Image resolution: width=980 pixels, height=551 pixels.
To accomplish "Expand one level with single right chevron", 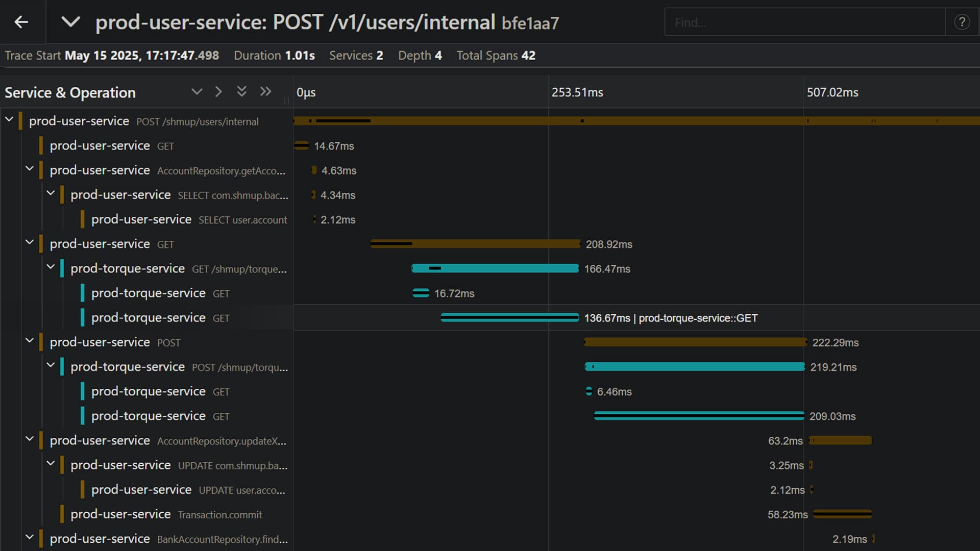I will pyautogui.click(x=218, y=92).
